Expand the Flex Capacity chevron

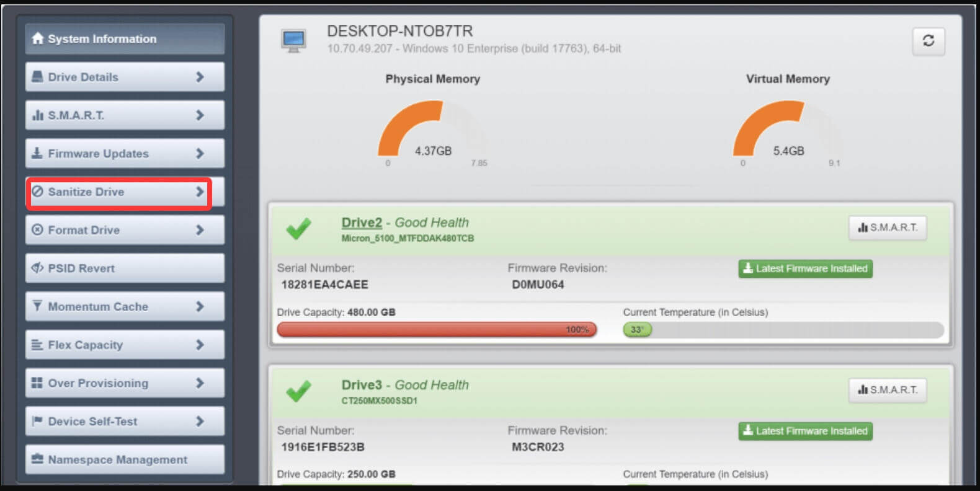tap(200, 345)
